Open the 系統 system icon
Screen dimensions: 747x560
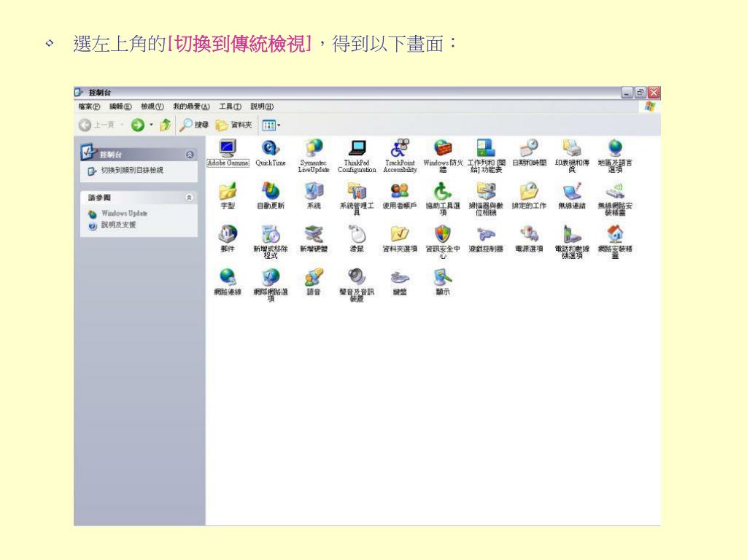(314, 195)
